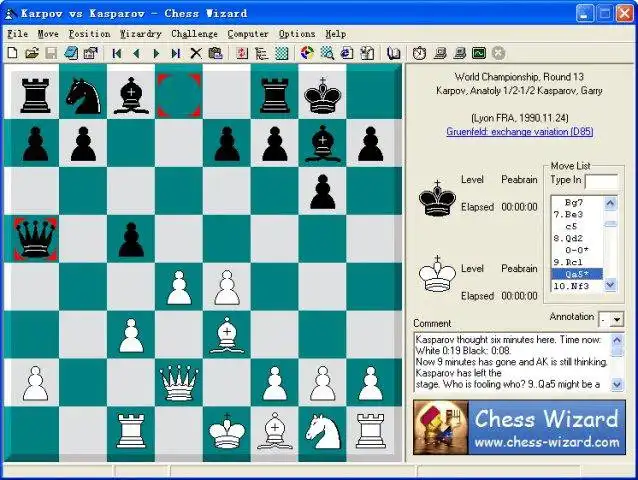Delete move with black X icon
Viewport: 638px width, 480px height.
pyautogui.click(x=196, y=53)
